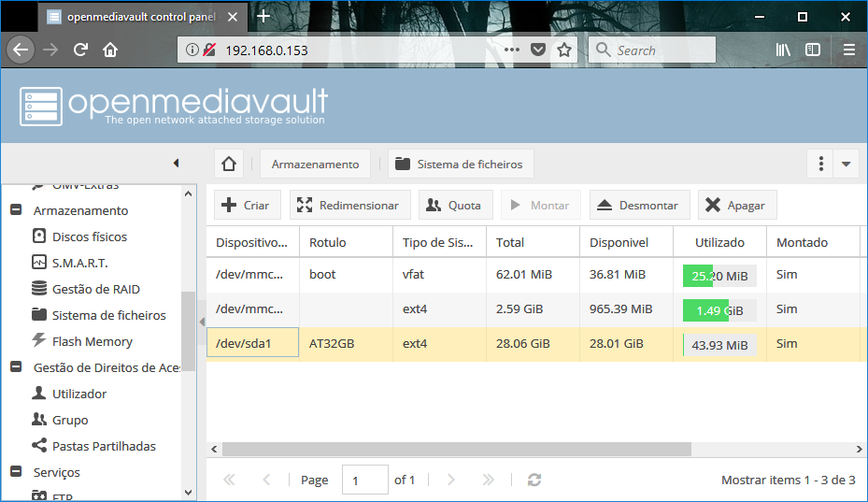Viewport: 868px width, 502px height.
Task: Open browser home page
Action: (x=110, y=50)
